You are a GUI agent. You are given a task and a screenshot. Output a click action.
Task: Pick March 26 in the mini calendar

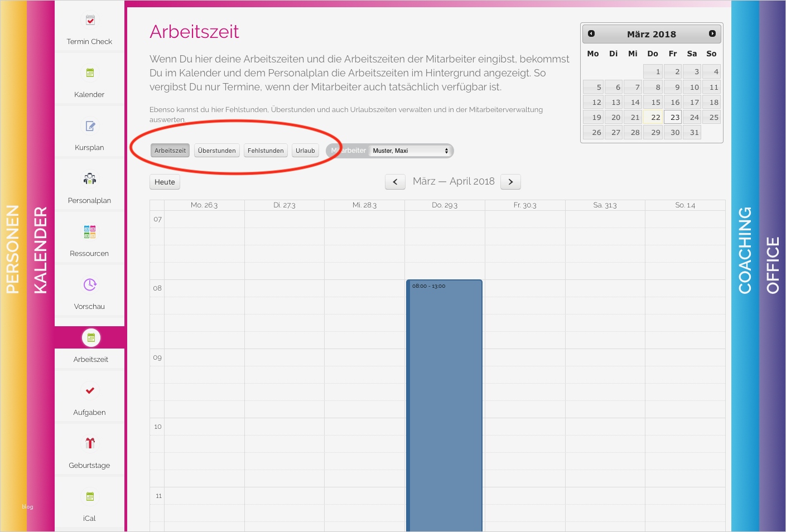tap(594, 132)
